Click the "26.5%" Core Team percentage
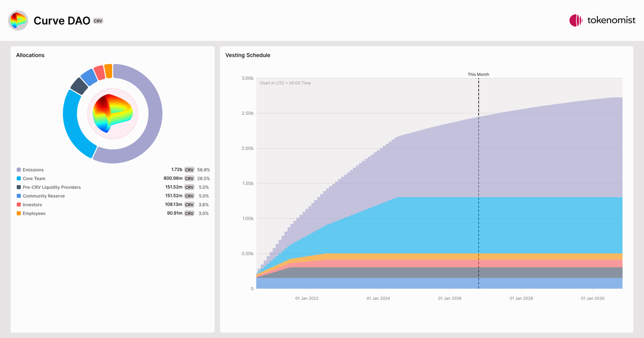644x338 pixels. pos(203,179)
